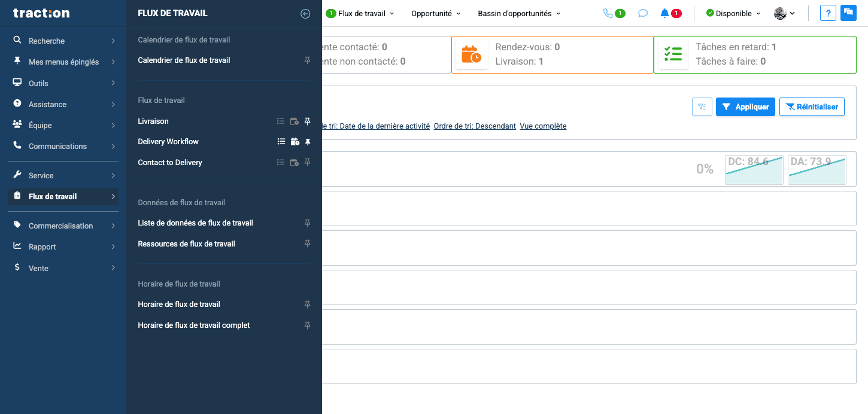868x414 pixels.
Task: Click the Tâches en retard: 1 counter
Action: tap(736, 47)
